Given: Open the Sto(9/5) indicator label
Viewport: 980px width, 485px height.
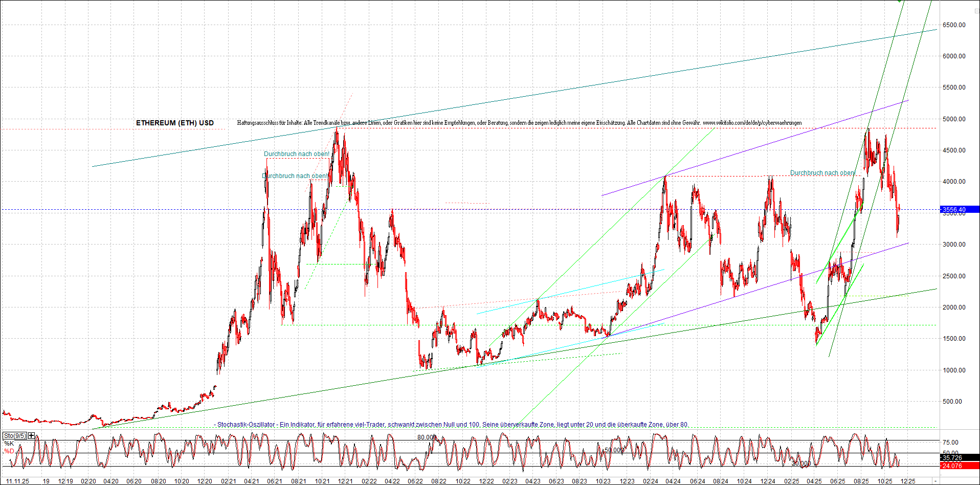Looking at the screenshot, I should pos(15,436).
